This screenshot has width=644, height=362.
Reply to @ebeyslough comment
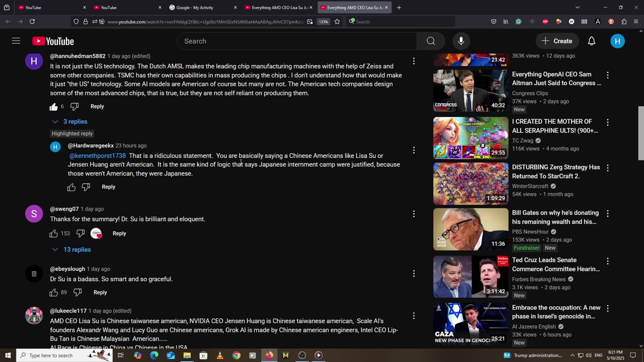(x=100, y=293)
